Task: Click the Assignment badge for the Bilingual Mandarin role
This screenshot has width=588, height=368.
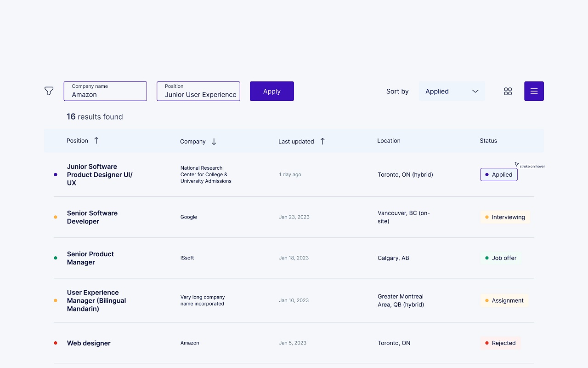Action: tap(504, 300)
